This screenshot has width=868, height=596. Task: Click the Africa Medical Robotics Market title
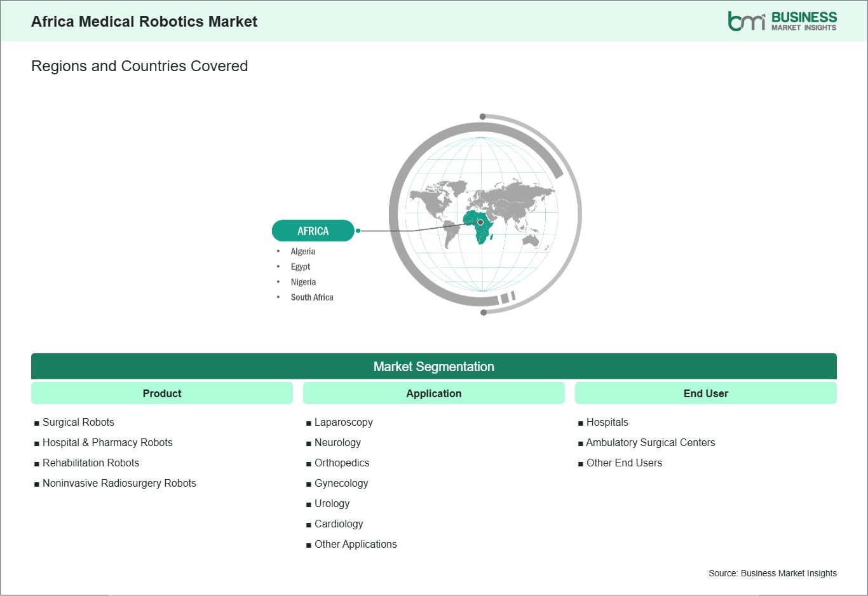coord(144,22)
